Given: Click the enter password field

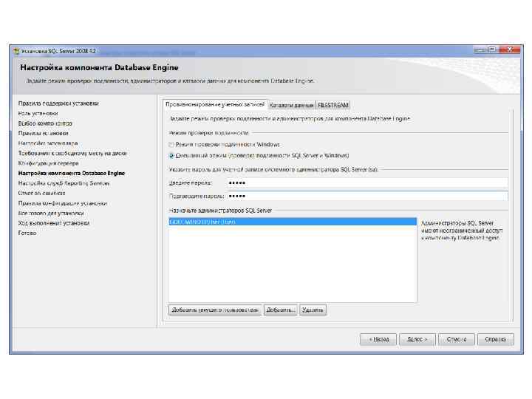Looking at the screenshot, I should pos(366,183).
